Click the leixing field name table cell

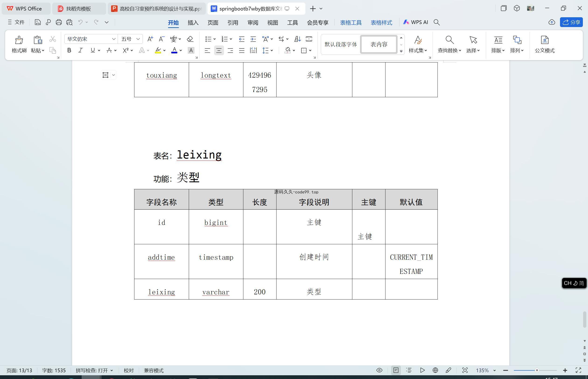(162, 289)
